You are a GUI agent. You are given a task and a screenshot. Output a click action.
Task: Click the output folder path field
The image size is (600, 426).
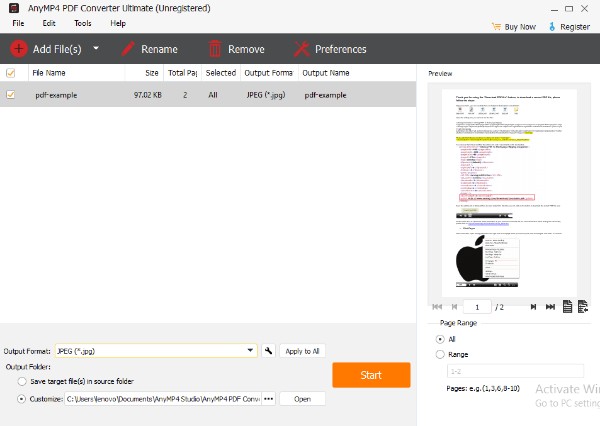click(x=163, y=399)
